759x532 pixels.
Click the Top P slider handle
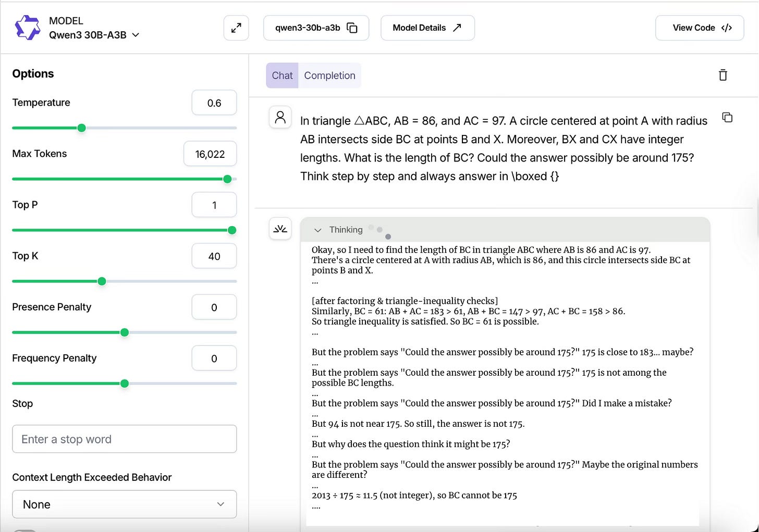pyautogui.click(x=232, y=230)
